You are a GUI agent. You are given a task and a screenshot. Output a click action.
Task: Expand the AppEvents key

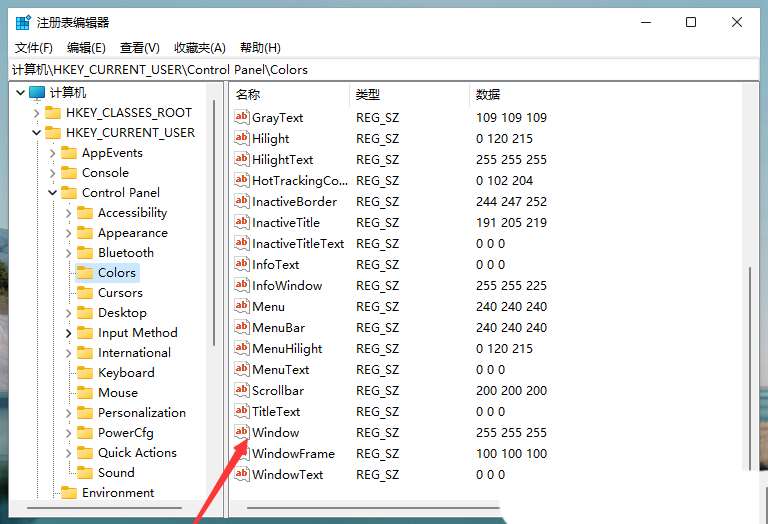pyautogui.click(x=52, y=153)
